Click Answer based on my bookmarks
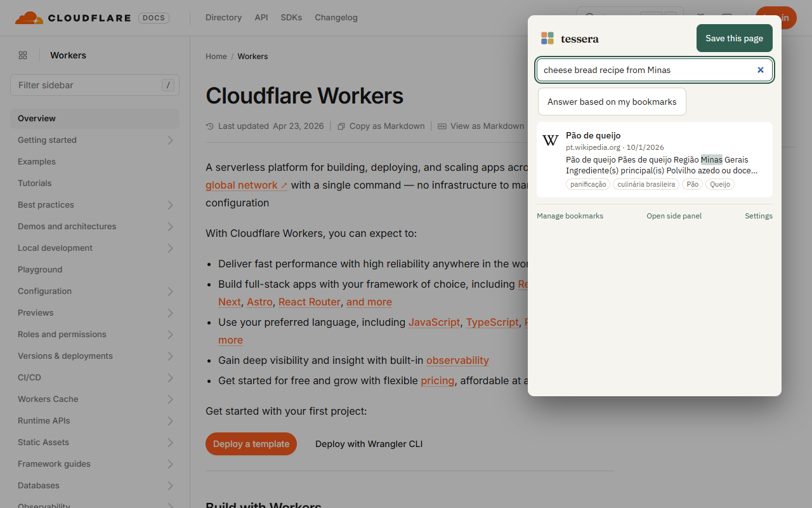The image size is (812, 508). [612, 102]
